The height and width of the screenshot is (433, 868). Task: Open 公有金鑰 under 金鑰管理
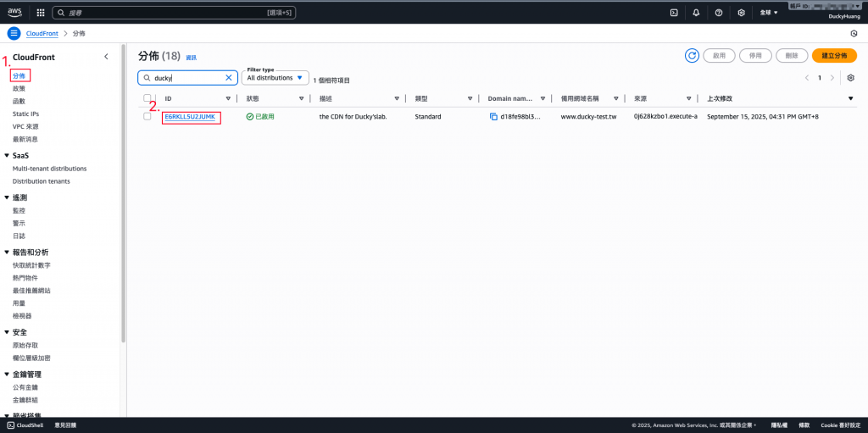(25, 387)
